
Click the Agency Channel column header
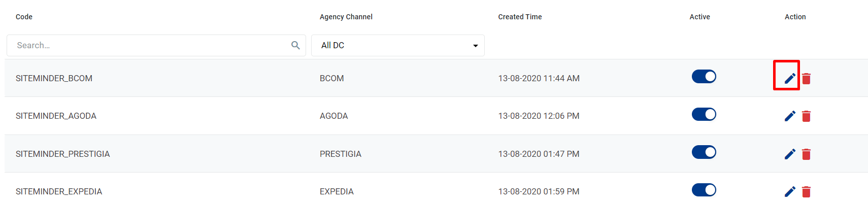pos(346,17)
